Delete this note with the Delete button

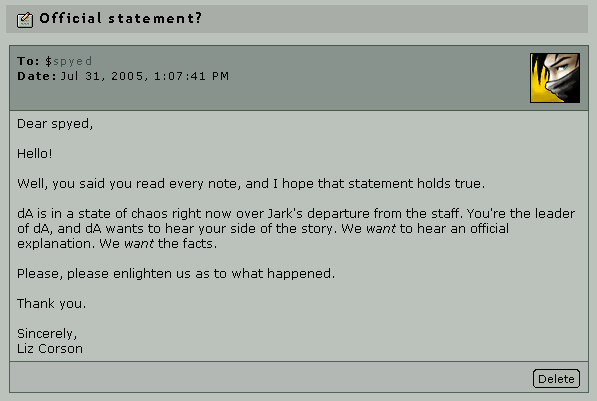(556, 379)
